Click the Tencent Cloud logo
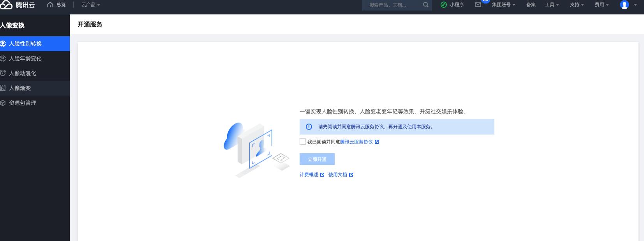The width and height of the screenshot is (644, 241). 18,5
